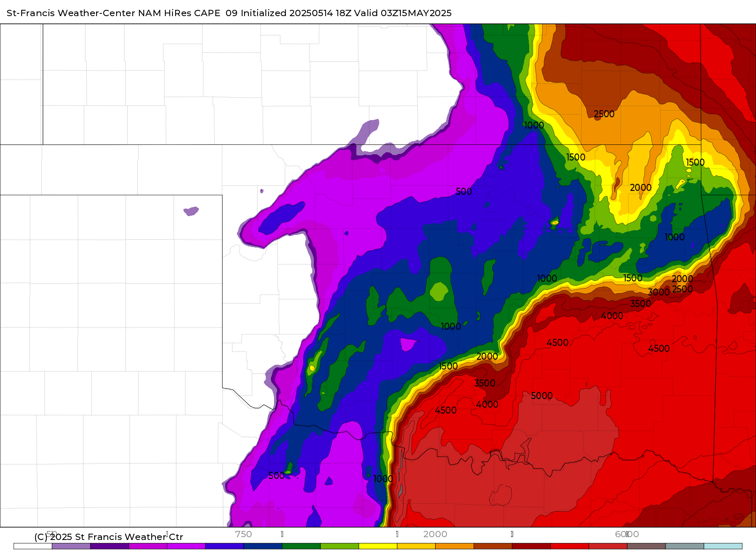756x551 pixels.
Task: Click 'Valid 03Z15MAY2025' in the title
Action: tap(403, 13)
